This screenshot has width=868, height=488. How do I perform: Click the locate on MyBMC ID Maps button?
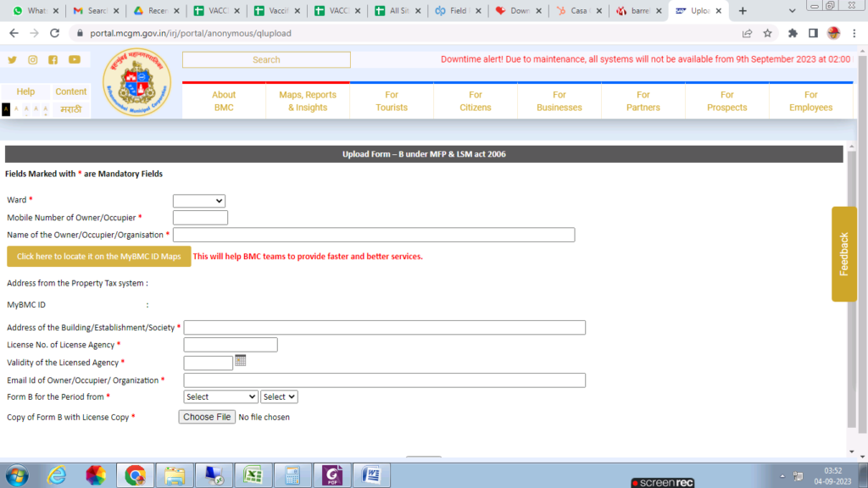[x=98, y=256]
